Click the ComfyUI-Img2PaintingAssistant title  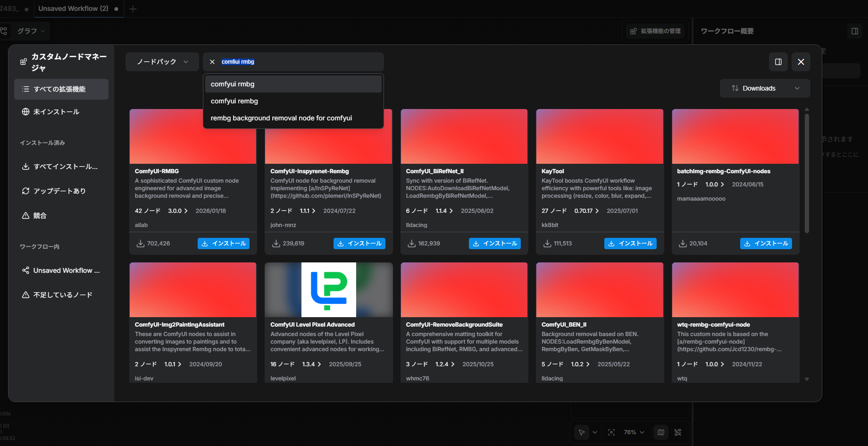click(180, 325)
